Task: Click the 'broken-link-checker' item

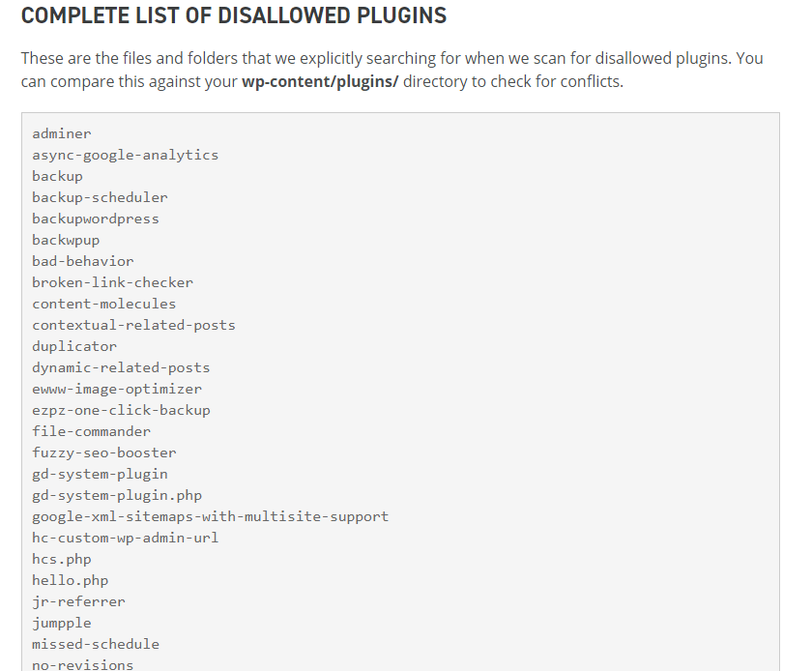Action: click(112, 282)
